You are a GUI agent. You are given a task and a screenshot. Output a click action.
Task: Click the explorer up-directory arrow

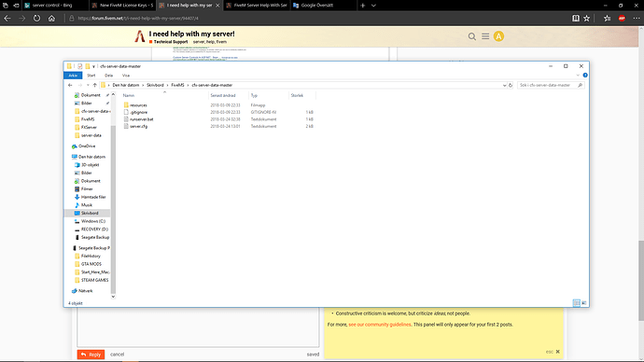pos(95,85)
